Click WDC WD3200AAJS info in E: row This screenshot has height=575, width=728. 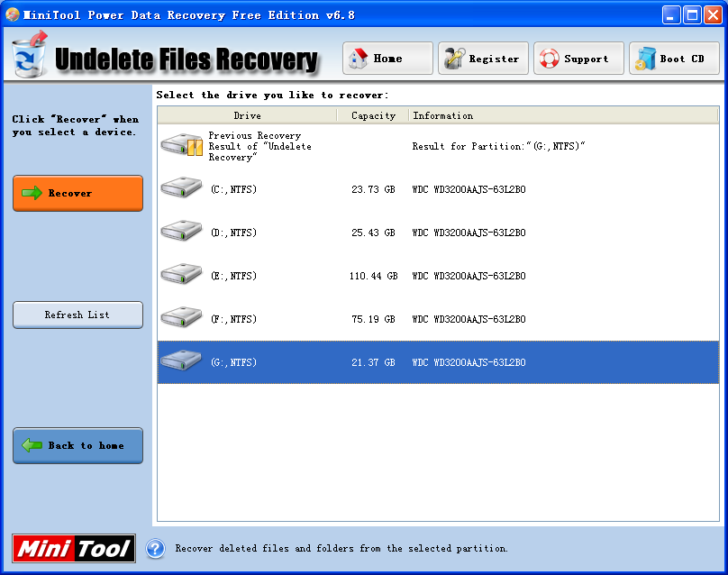point(469,276)
